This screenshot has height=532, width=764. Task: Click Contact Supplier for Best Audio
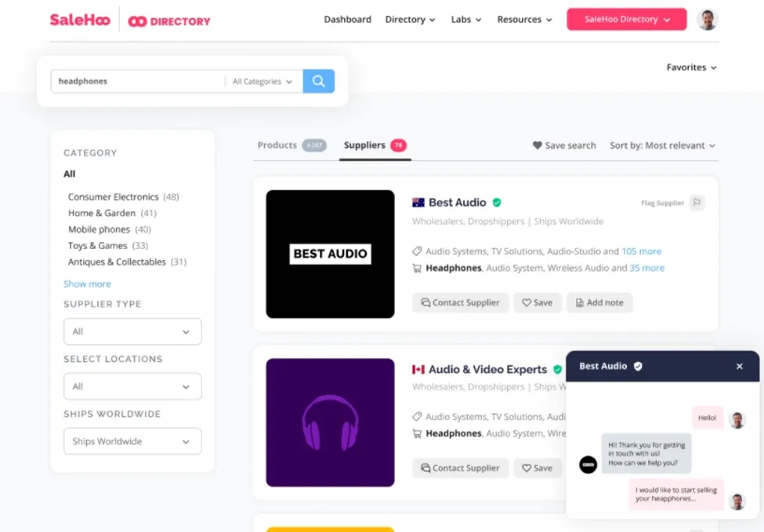[x=461, y=302]
